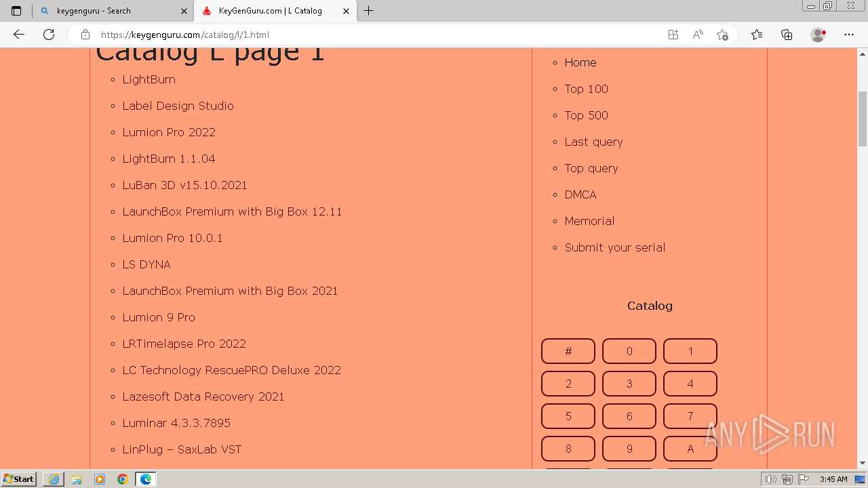Screen dimensions: 868x488
Task: Select catalog button 4
Action: pos(690,384)
